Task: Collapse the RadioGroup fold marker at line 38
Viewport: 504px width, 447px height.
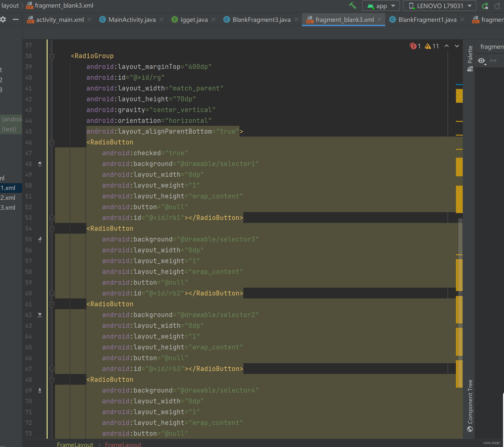Action: [x=52, y=56]
